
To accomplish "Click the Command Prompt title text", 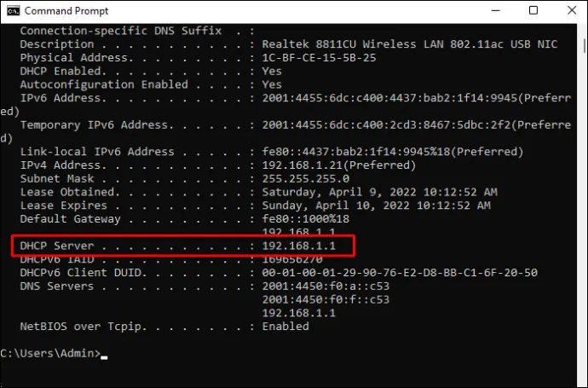I will click(x=66, y=11).
